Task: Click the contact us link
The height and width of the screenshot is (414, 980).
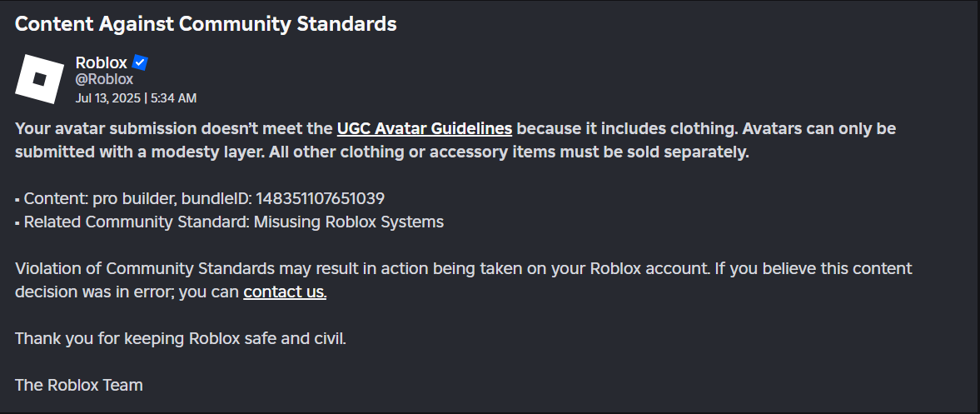Action: pyautogui.click(x=284, y=292)
